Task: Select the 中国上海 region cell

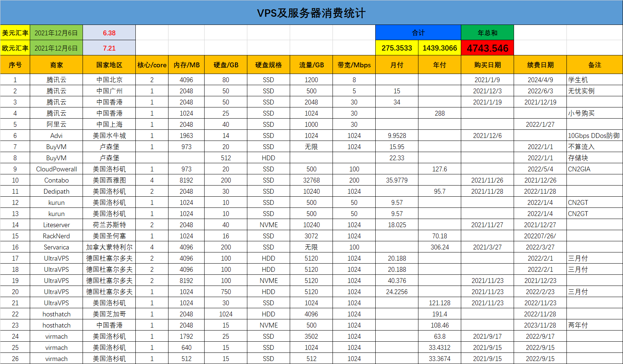Action: [109, 124]
